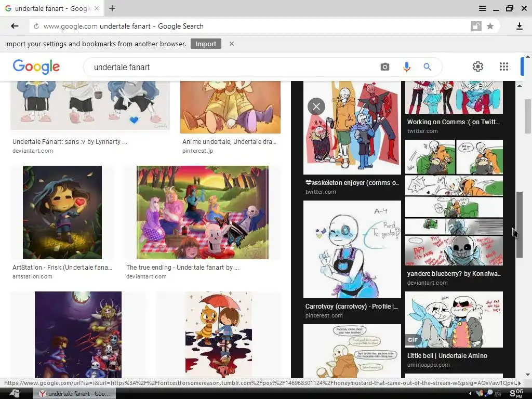The width and height of the screenshot is (532, 399).
Task: Click 'The true ending - Undertale fanart by' title
Action: click(183, 268)
